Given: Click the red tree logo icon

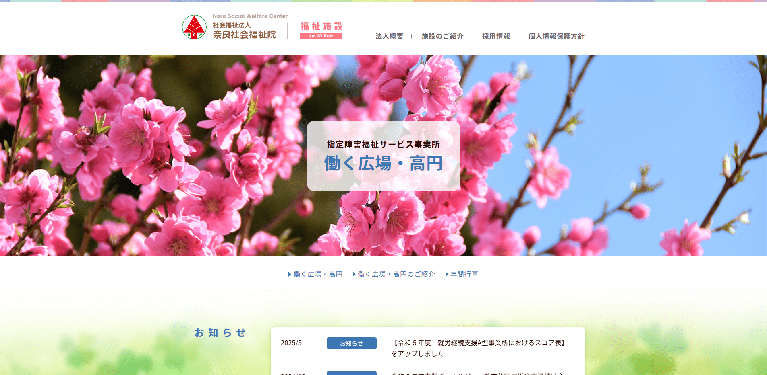Looking at the screenshot, I should point(194,27).
